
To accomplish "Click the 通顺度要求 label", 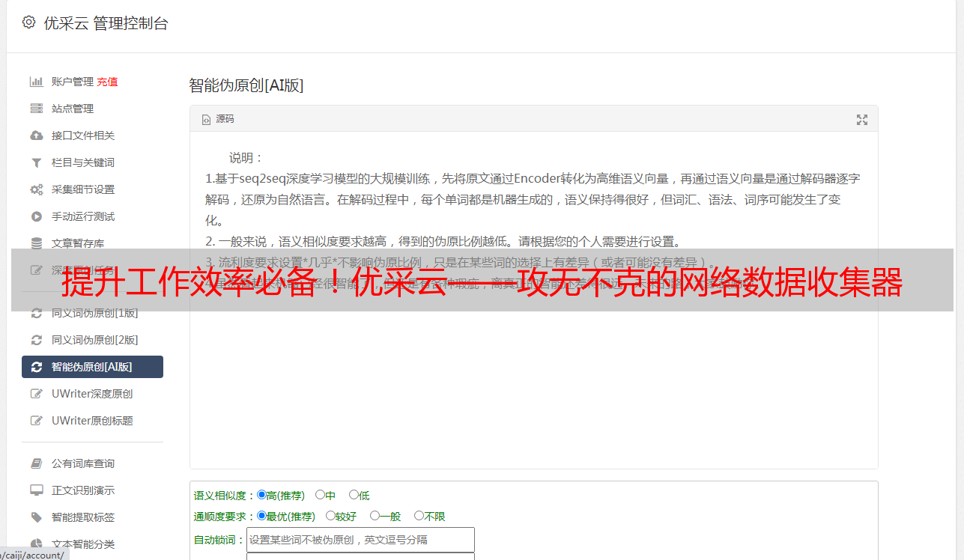I will pos(225,517).
